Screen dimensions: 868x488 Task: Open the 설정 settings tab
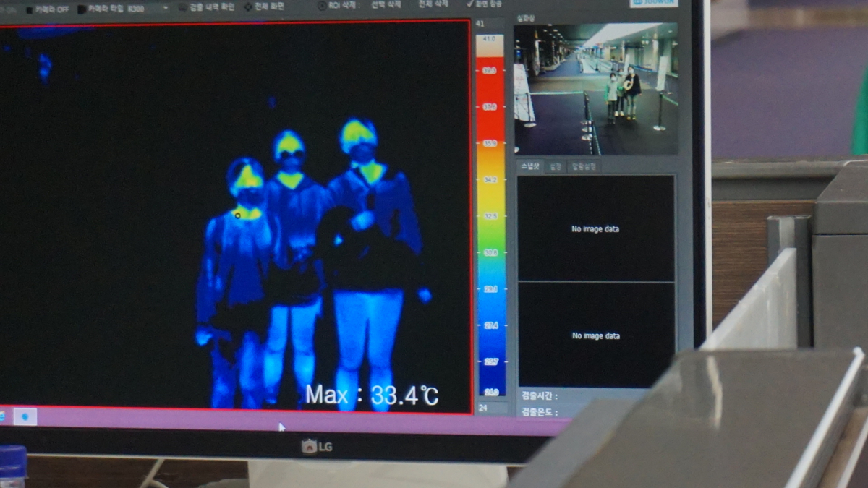point(556,166)
